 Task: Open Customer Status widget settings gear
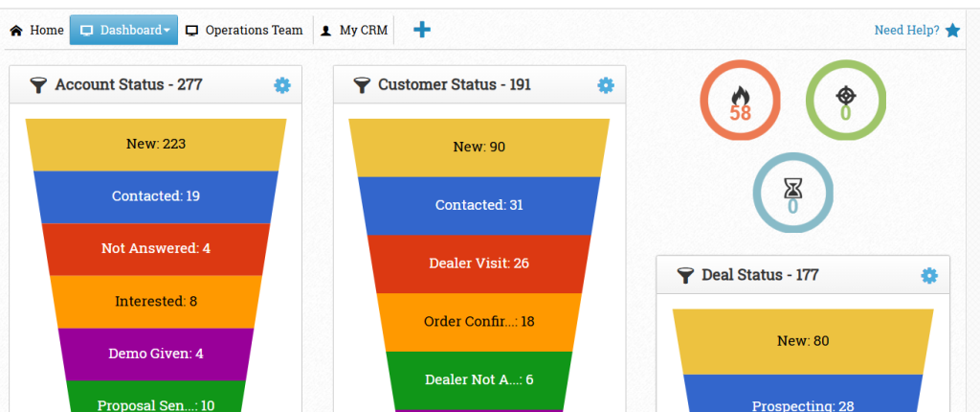click(x=606, y=85)
